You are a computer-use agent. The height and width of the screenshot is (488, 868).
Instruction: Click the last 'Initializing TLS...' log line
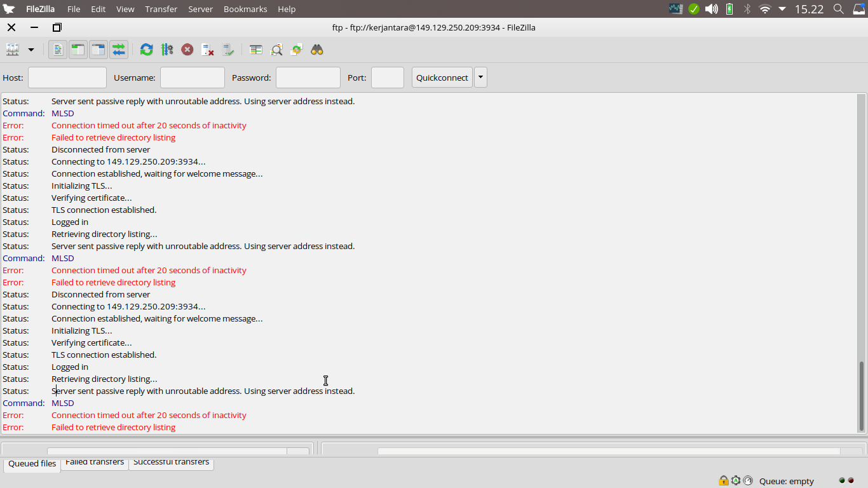[x=81, y=330]
